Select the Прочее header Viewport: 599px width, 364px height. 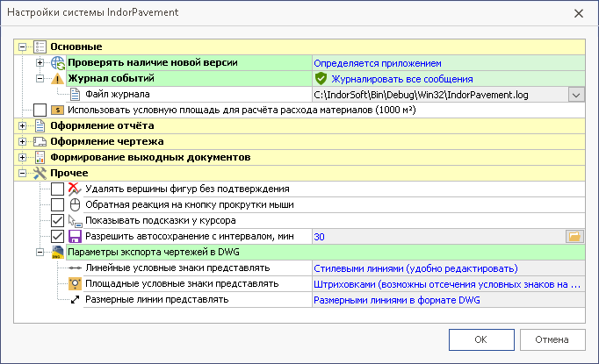pos(299,173)
